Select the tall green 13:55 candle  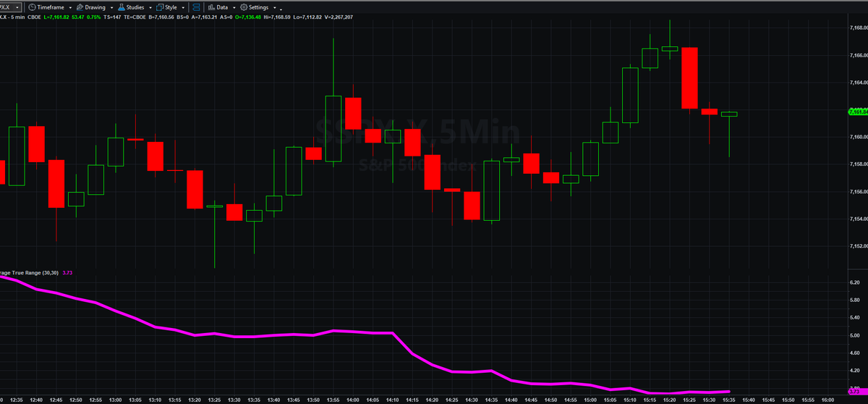[x=333, y=127]
